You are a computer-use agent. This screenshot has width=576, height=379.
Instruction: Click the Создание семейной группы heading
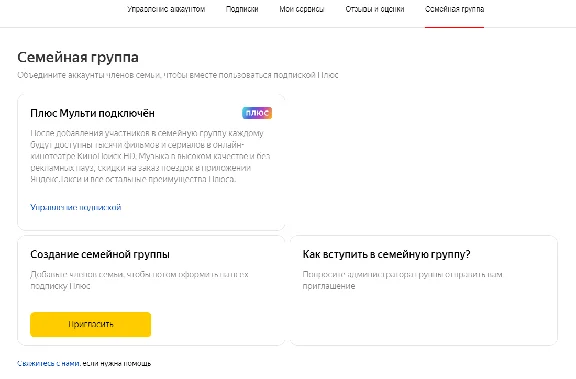click(100, 254)
